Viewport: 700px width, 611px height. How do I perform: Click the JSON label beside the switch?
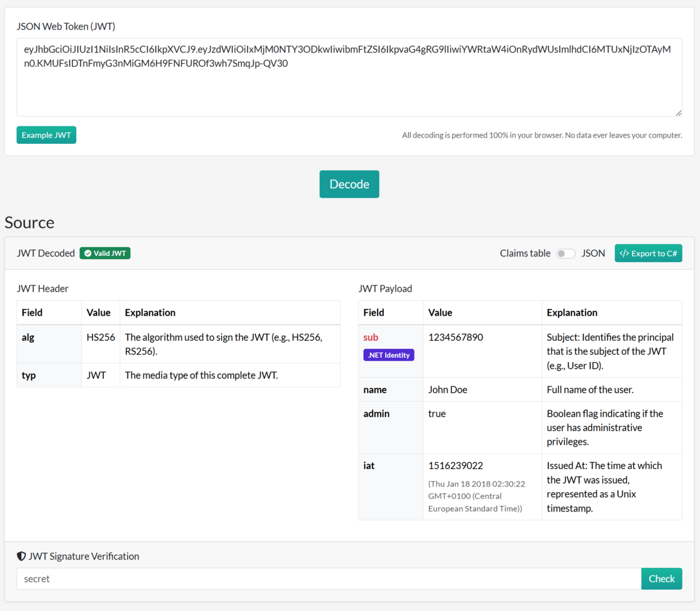coord(593,253)
